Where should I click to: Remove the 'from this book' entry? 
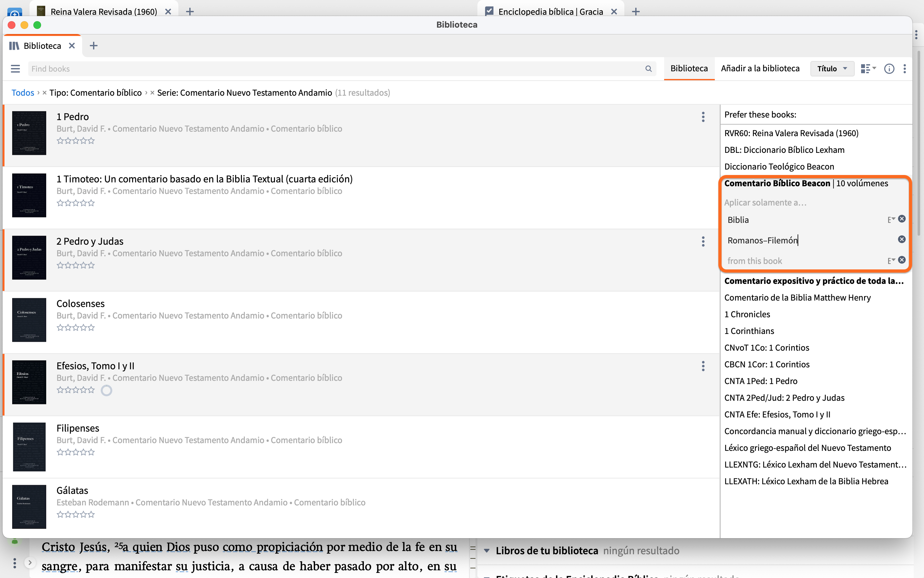902,260
